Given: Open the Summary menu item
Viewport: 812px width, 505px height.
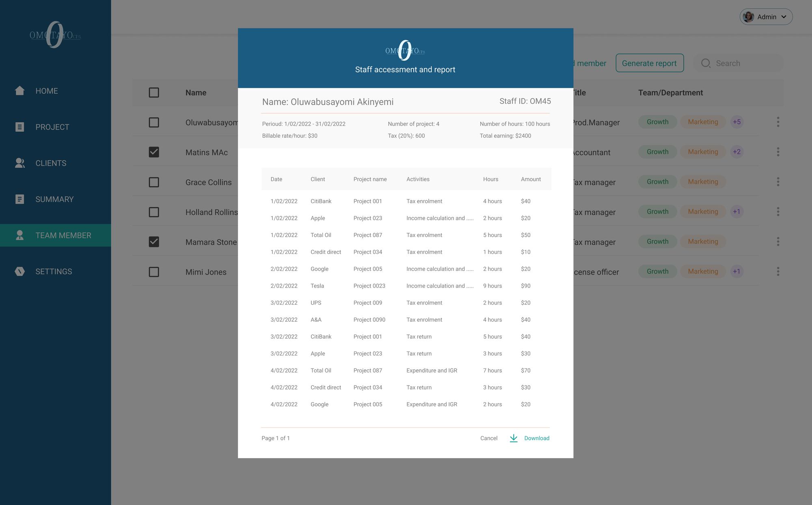Looking at the screenshot, I should (54, 199).
